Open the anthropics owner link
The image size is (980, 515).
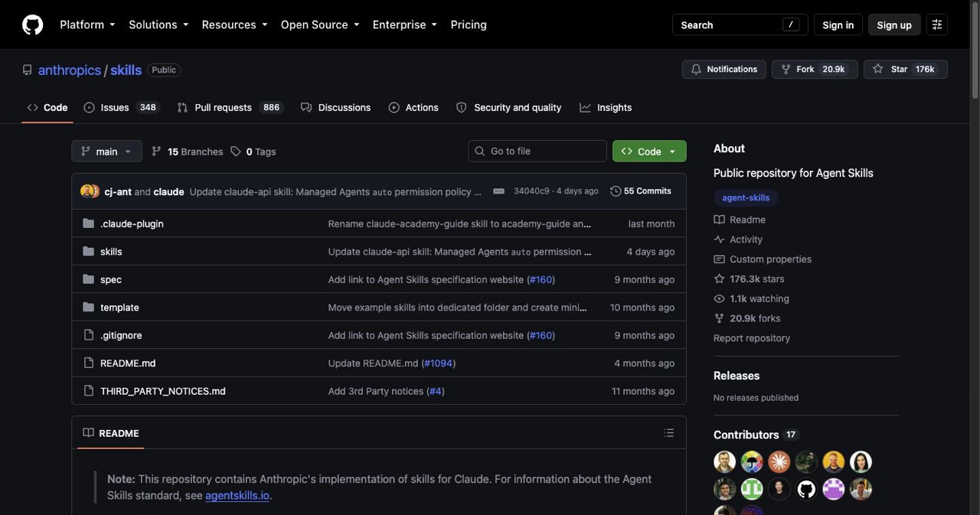click(x=70, y=70)
